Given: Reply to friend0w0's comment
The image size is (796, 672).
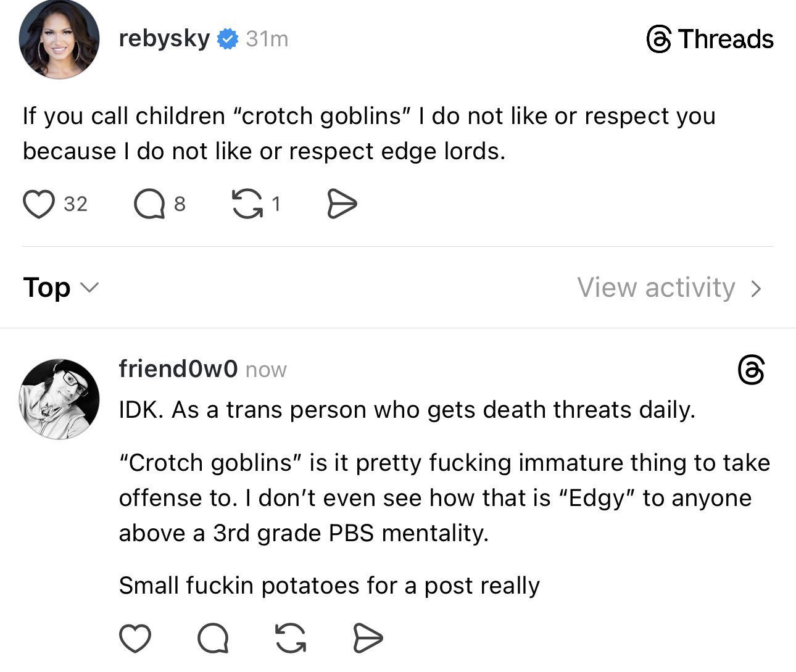Looking at the screenshot, I should tap(213, 638).
